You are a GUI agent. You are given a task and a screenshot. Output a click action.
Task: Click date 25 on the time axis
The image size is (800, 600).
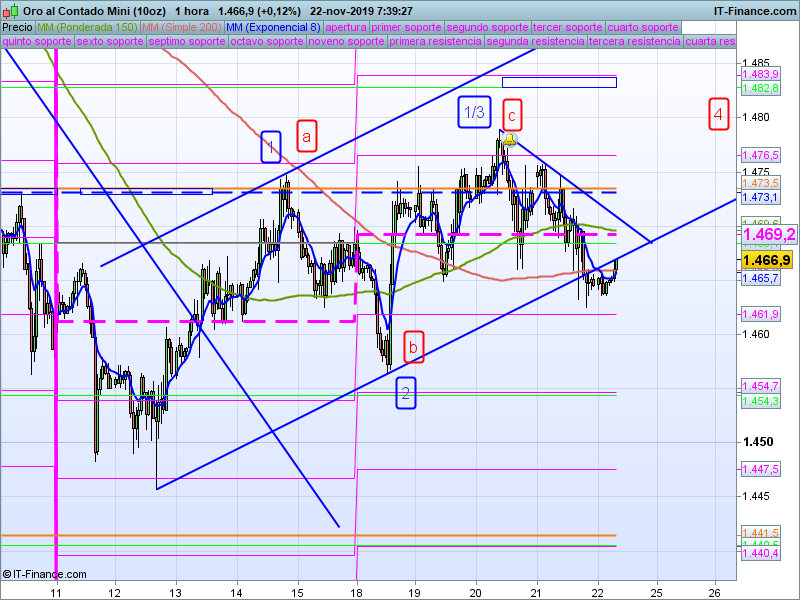click(657, 593)
